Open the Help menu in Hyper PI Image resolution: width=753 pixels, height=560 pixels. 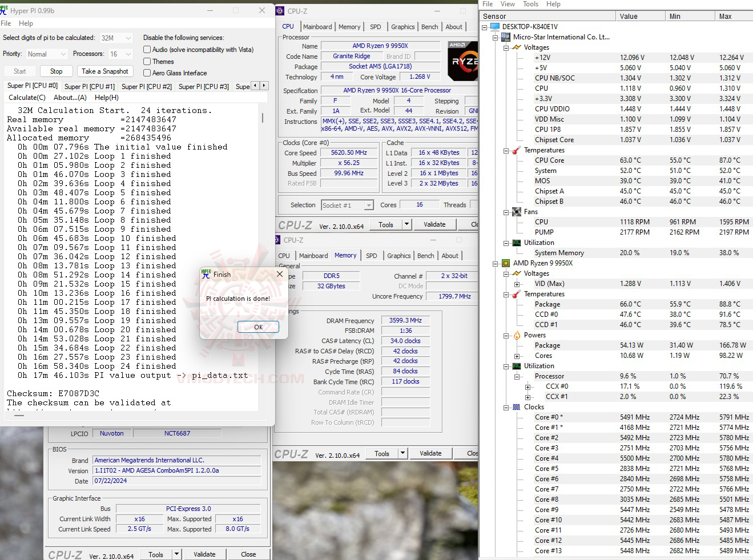26,23
